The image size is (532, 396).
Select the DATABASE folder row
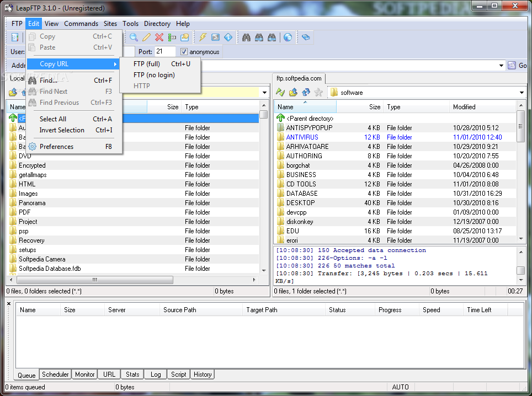(x=395, y=193)
